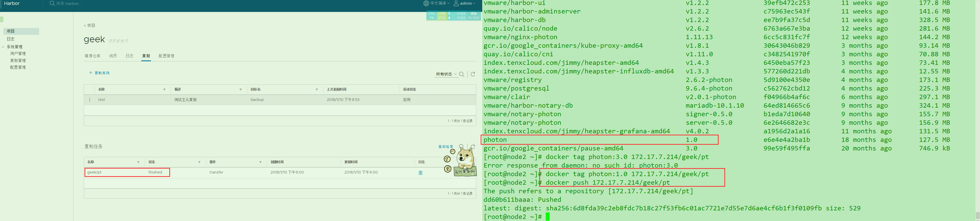This screenshot has height=221, width=980.
Task: Click the 复制规则 add button
Action: click(x=99, y=73)
